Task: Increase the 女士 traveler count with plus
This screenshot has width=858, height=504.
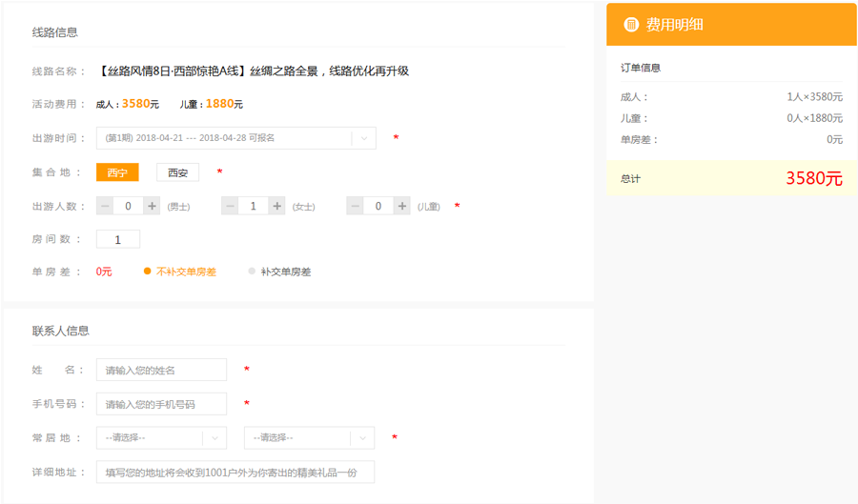Action: pyautogui.click(x=276, y=206)
